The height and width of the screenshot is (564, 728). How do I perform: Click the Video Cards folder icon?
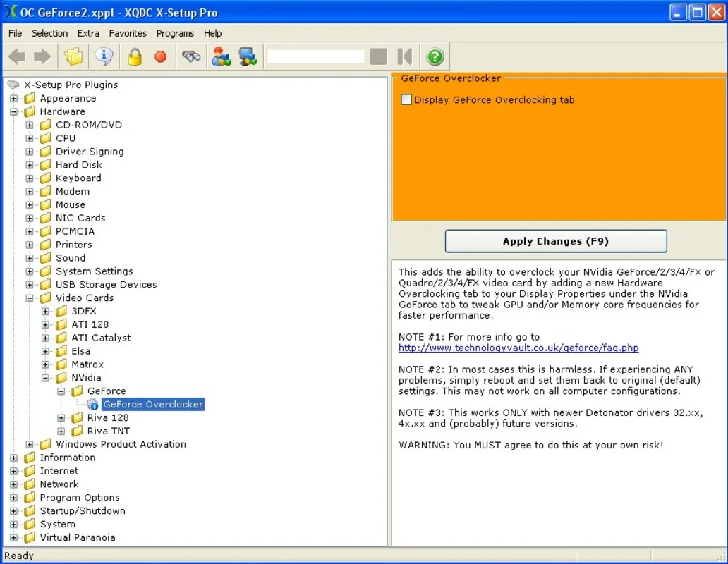[x=45, y=298]
